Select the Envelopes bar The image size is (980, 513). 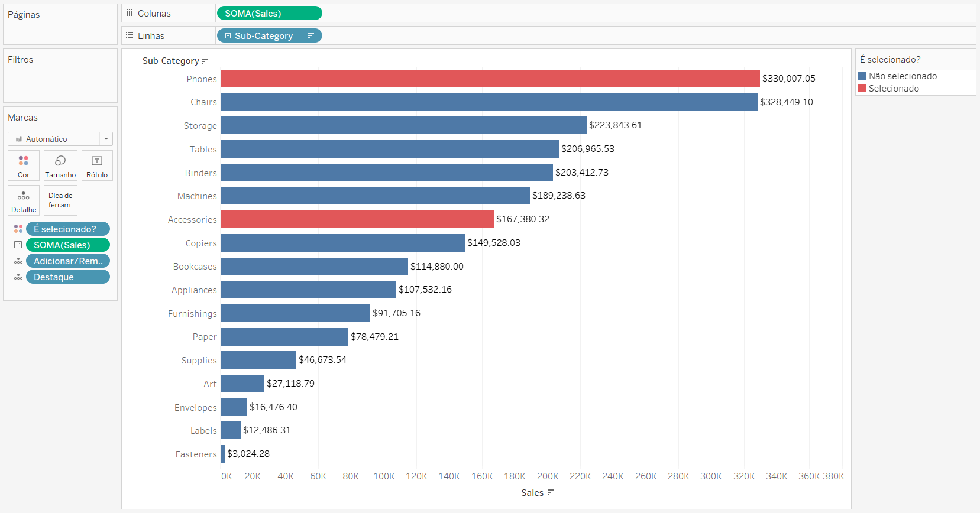(234, 407)
